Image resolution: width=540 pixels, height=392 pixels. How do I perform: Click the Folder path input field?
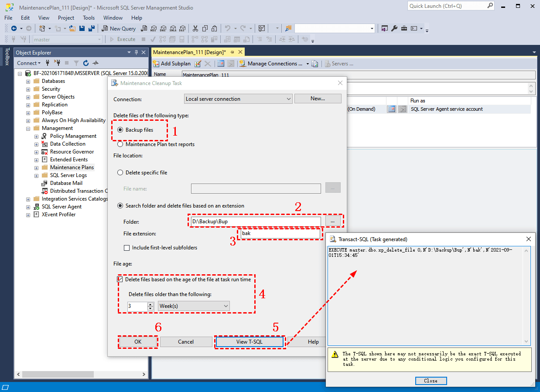256,222
